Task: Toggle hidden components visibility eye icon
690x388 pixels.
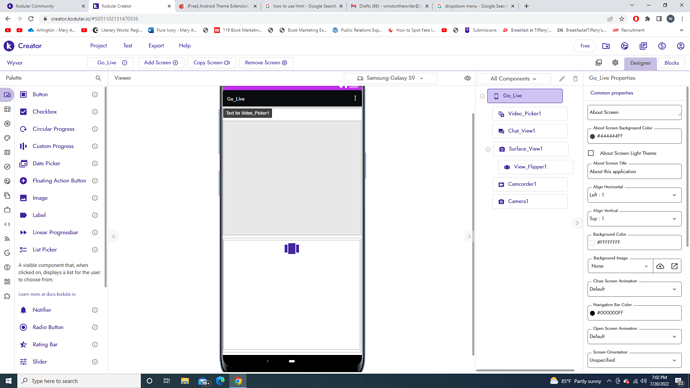Action: tap(467, 78)
